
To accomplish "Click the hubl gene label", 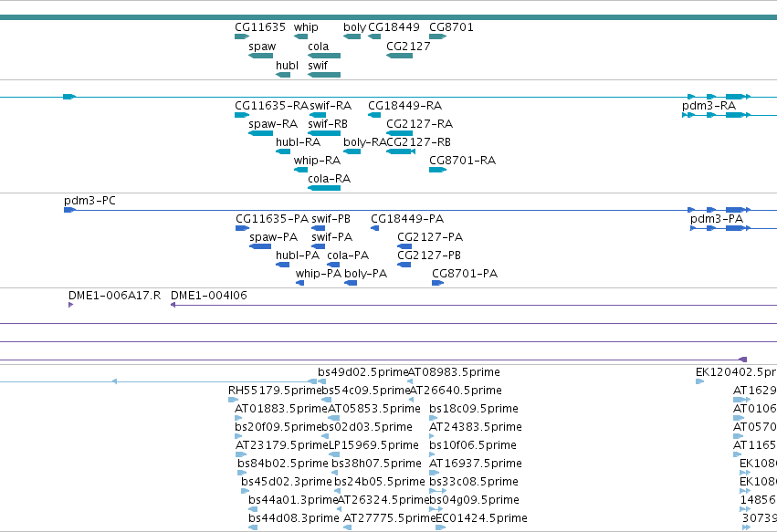I will pyautogui.click(x=287, y=66).
